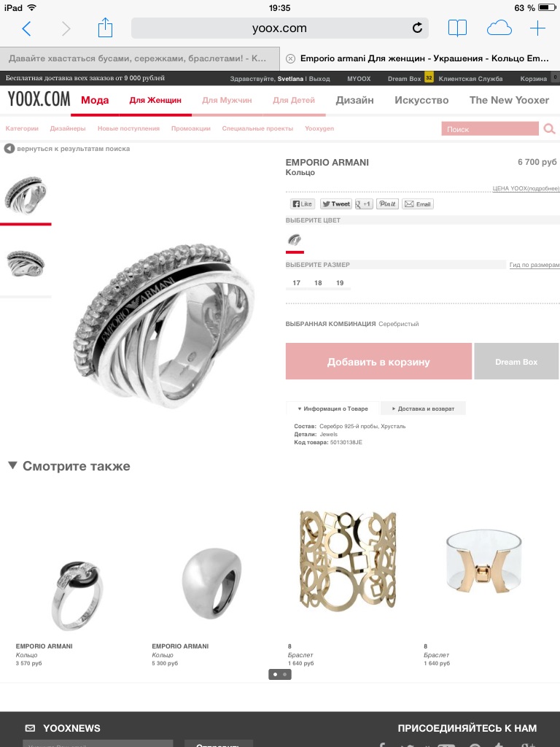Reload the yoox.com page
Image resolution: width=560 pixels, height=747 pixels.
(417, 28)
